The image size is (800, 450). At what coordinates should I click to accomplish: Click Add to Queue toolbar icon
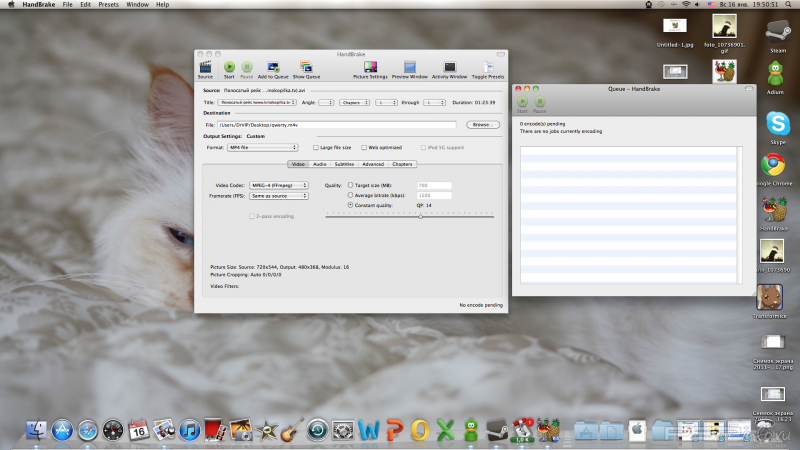[x=273, y=67]
